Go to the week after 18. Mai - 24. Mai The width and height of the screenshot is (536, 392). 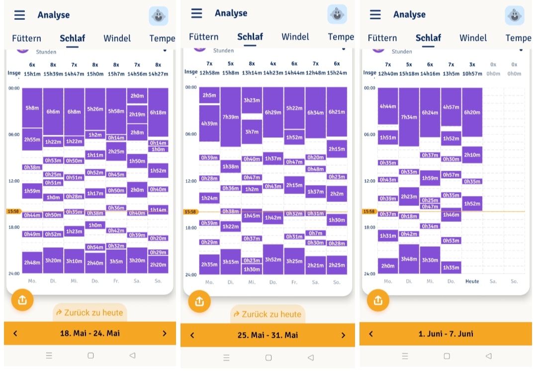pos(165,333)
